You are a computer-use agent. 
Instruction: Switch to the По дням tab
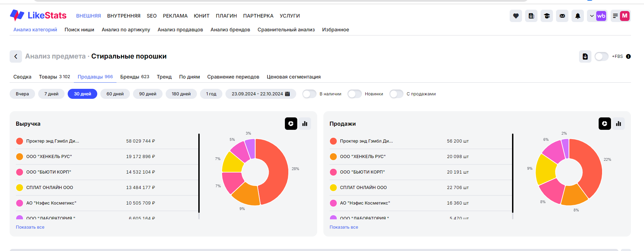(189, 77)
